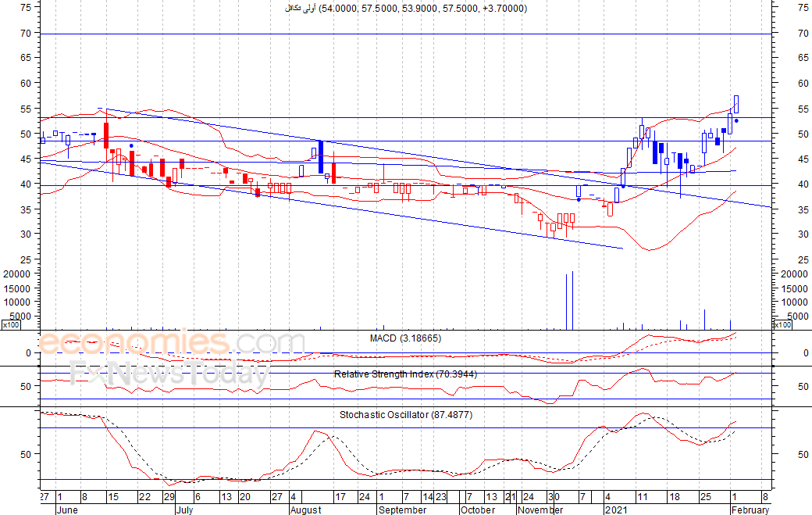This screenshot has height=515, width=812.
Task: Click the 30 price on right axis
Action: (x=803, y=234)
